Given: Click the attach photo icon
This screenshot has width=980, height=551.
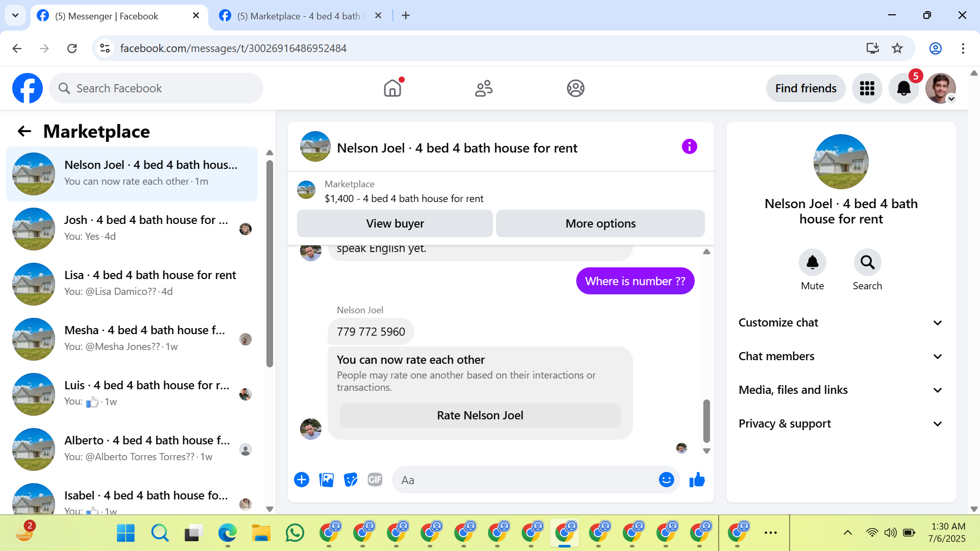Looking at the screenshot, I should point(326,480).
